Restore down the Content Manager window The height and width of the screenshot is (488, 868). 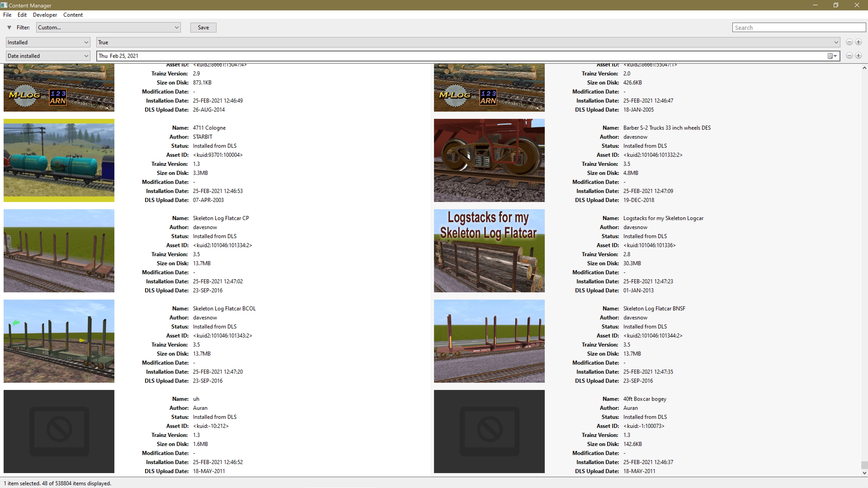click(836, 5)
